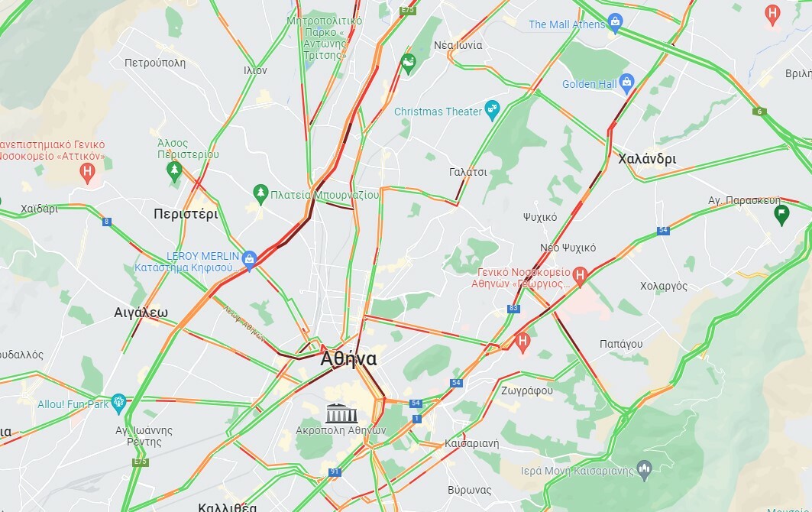Click The Mall Athens shopping bag icon
Viewport: 812px width, 512px height.
(615, 23)
